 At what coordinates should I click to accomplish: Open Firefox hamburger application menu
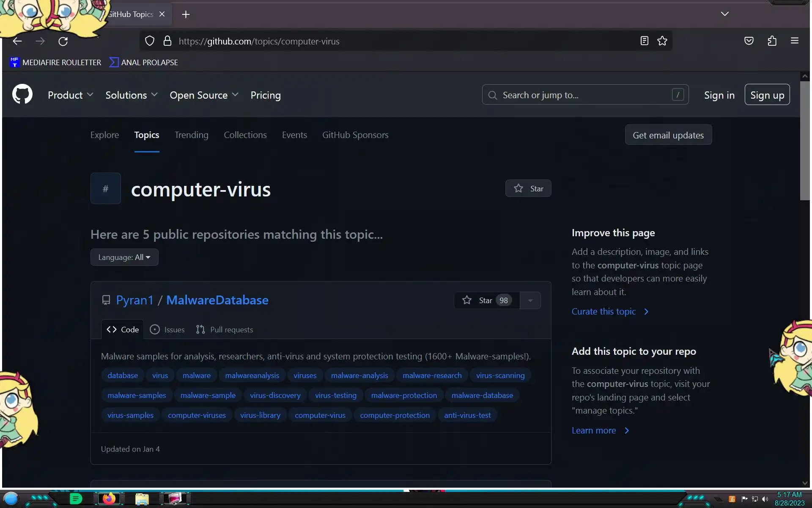(794, 41)
